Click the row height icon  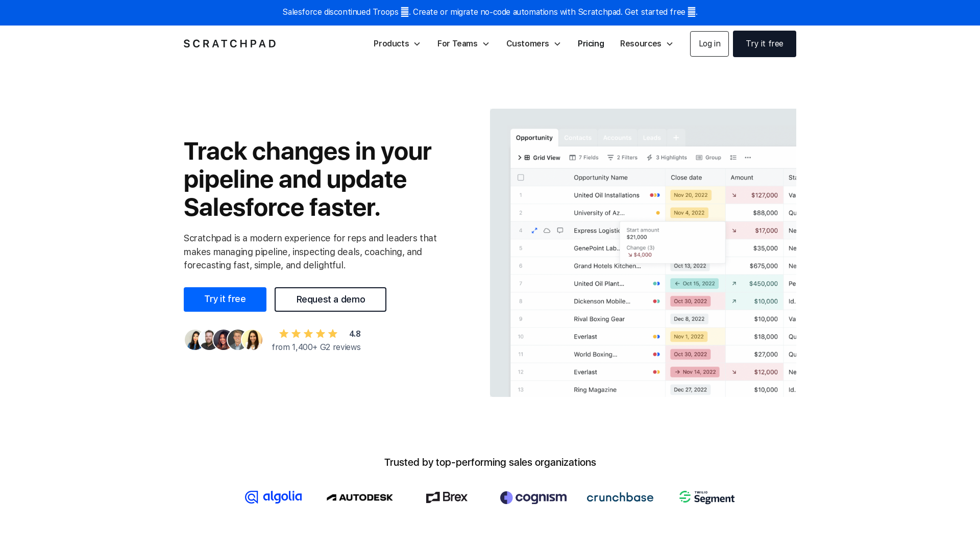[x=733, y=158]
